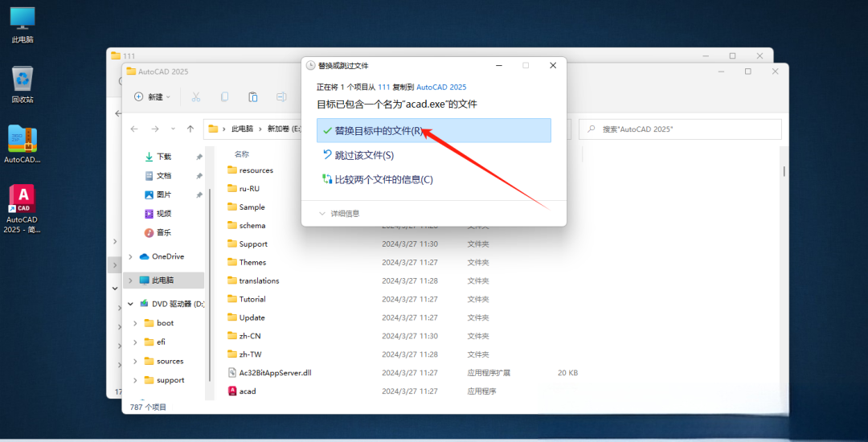Go forward using the right arrow
This screenshot has width=868, height=442.
pos(155,129)
